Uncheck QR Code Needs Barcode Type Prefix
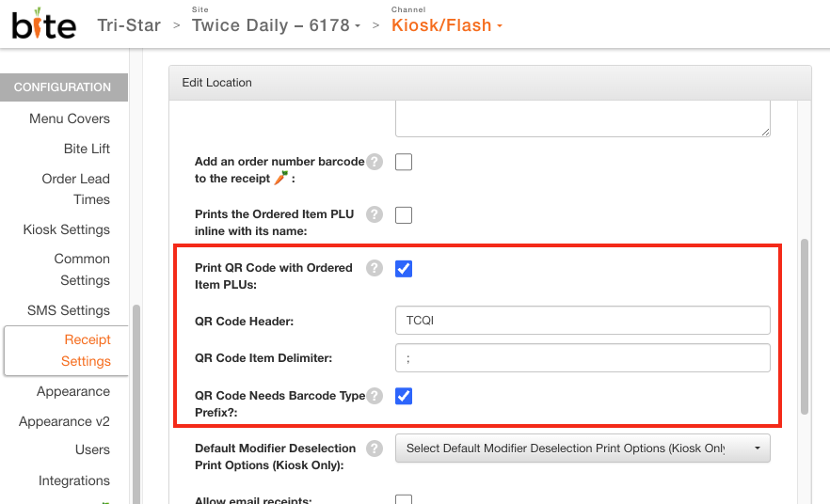The image size is (830, 504). point(404,396)
